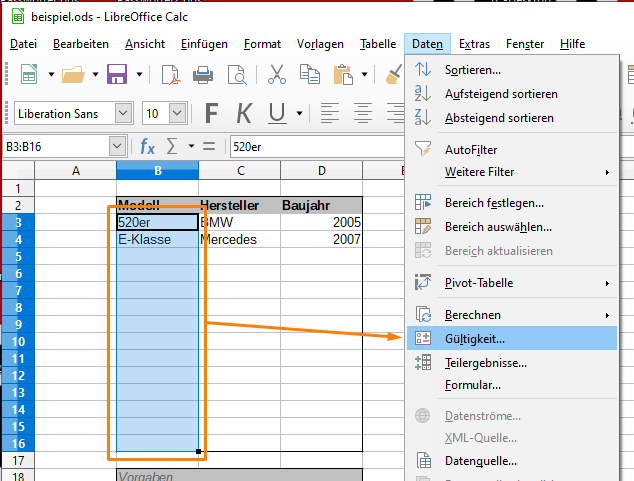Click the LibreOffice Calc document icon in title bar
Viewport: 634px width, 481px height.
tap(18, 17)
